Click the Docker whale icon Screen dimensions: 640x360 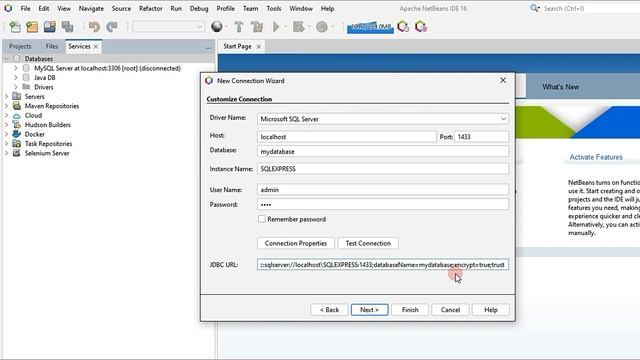(x=17, y=134)
